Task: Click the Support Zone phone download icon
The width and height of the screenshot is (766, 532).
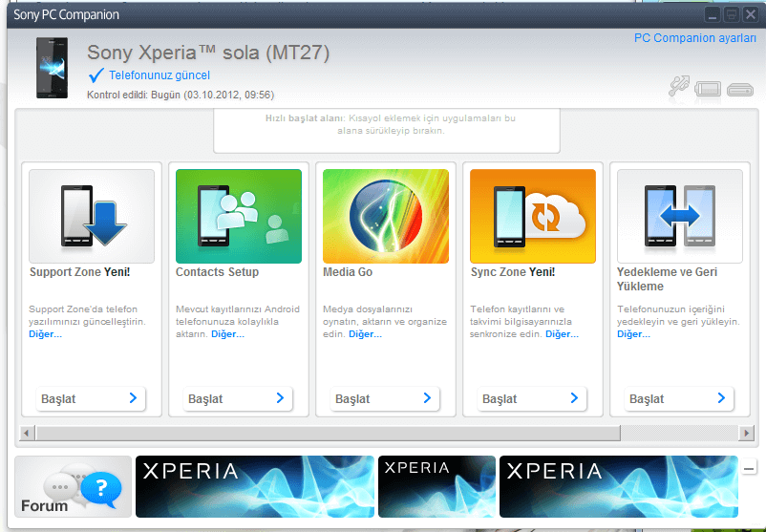Action: click(92, 216)
